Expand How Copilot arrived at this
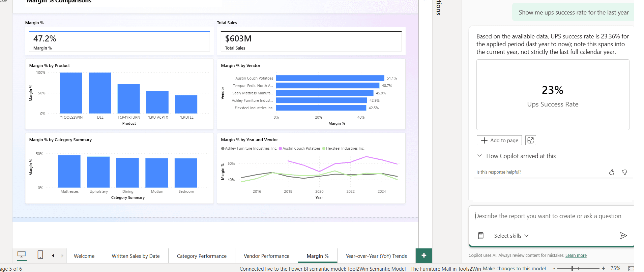This screenshot has height=272, width=644. coord(516,156)
